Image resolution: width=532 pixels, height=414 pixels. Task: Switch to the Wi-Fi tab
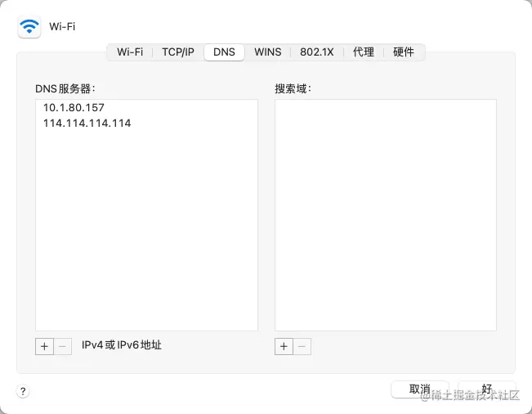[x=130, y=52]
